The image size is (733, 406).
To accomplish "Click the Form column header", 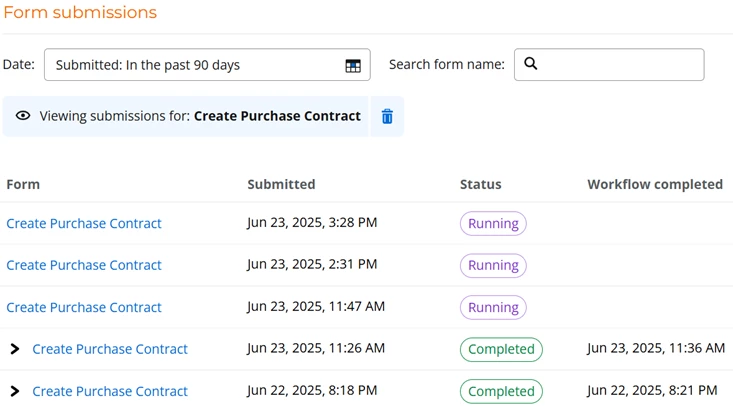I will (x=23, y=184).
